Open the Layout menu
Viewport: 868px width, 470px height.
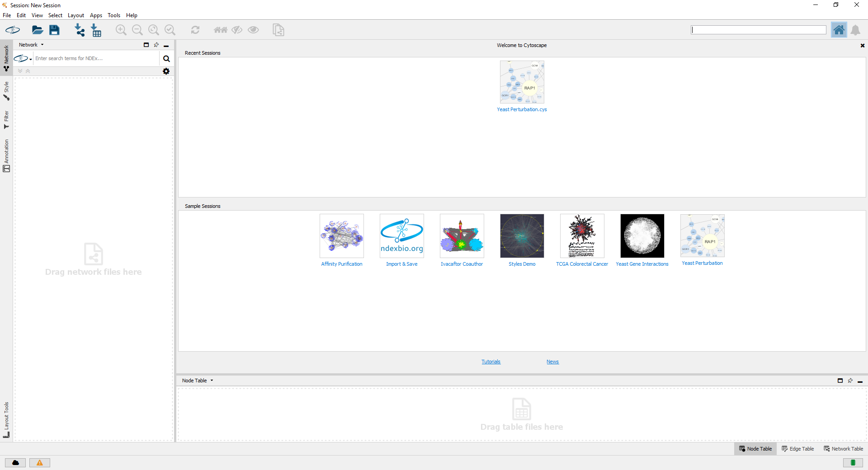(x=75, y=15)
